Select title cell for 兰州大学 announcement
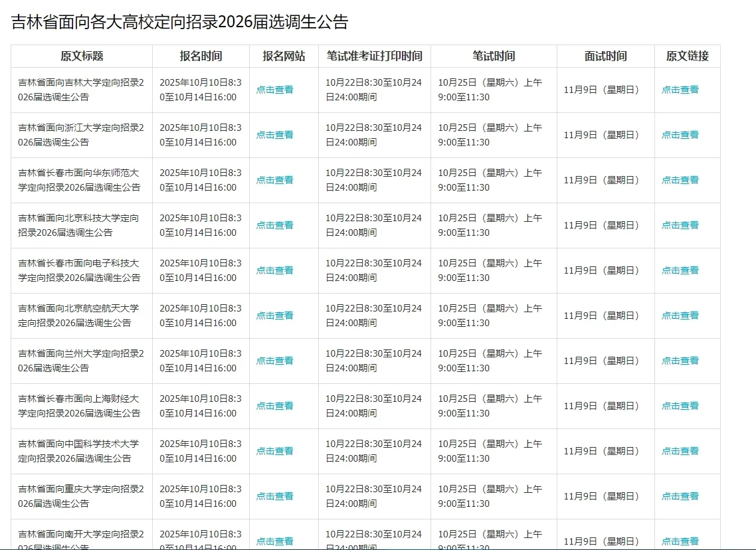Image resolution: width=756 pixels, height=550 pixels. pyautogui.click(x=82, y=361)
